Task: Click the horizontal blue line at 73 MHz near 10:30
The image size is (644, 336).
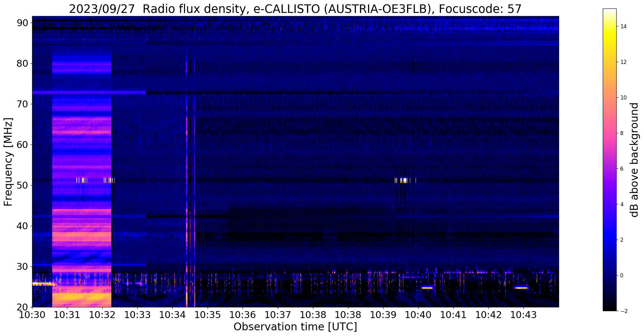Action: tap(89, 93)
